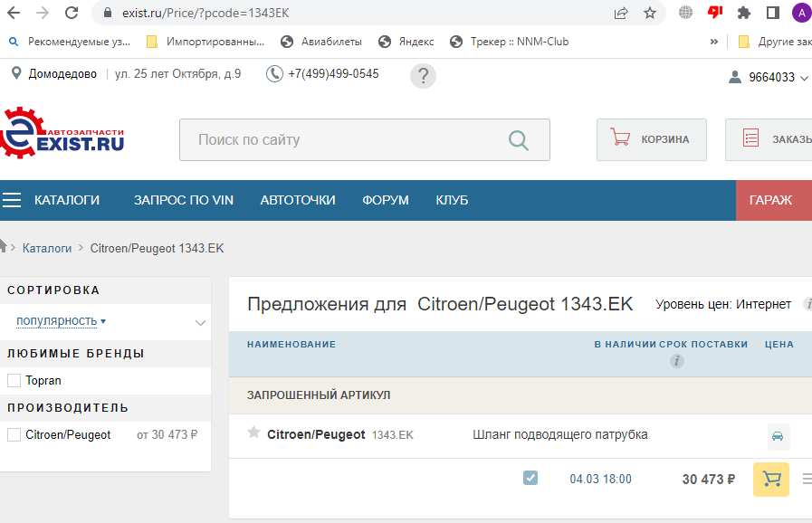Image resolution: width=812 pixels, height=523 pixels.
Task: Open the Рекомендуемые уз... bookmark
Action: coord(71,42)
